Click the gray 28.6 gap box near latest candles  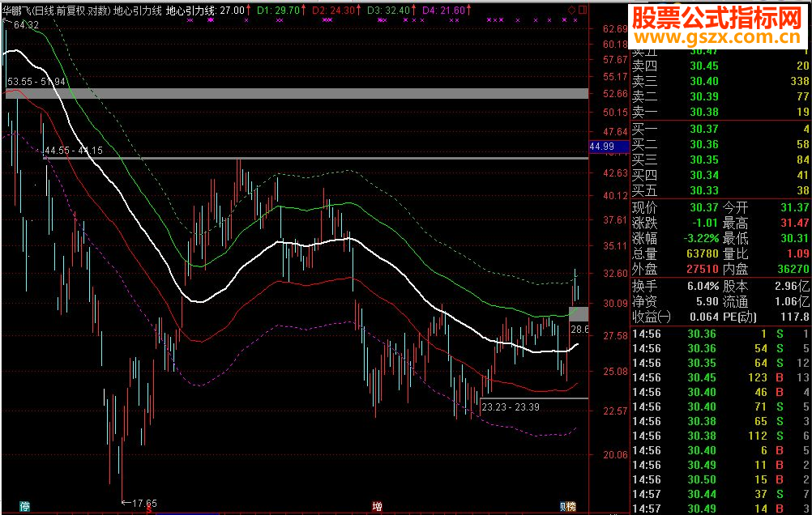click(x=579, y=314)
